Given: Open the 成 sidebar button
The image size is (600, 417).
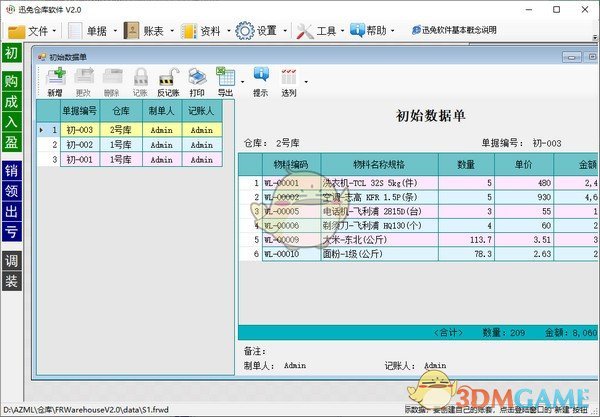Looking at the screenshot, I should tap(11, 101).
